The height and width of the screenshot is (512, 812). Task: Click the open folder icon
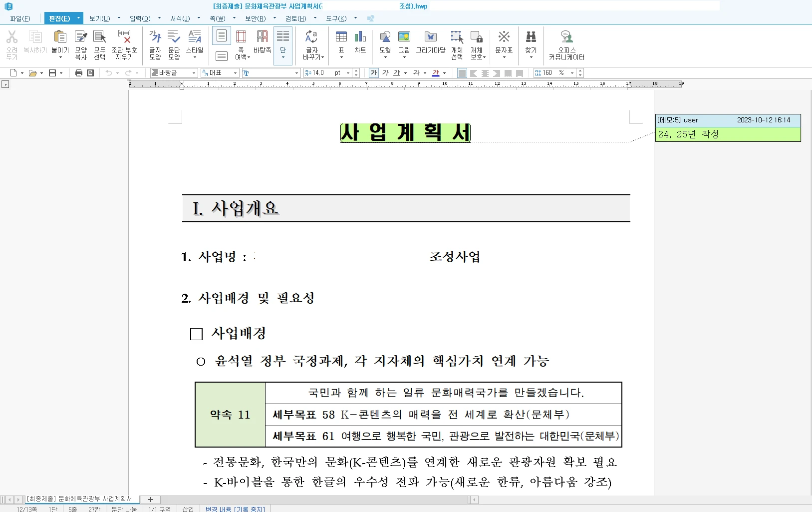click(33, 73)
